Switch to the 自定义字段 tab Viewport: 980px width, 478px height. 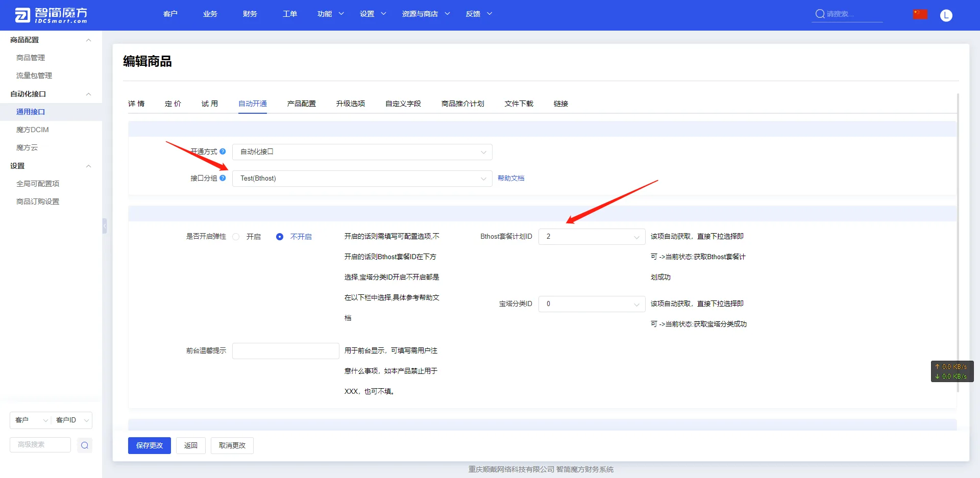[x=403, y=104]
